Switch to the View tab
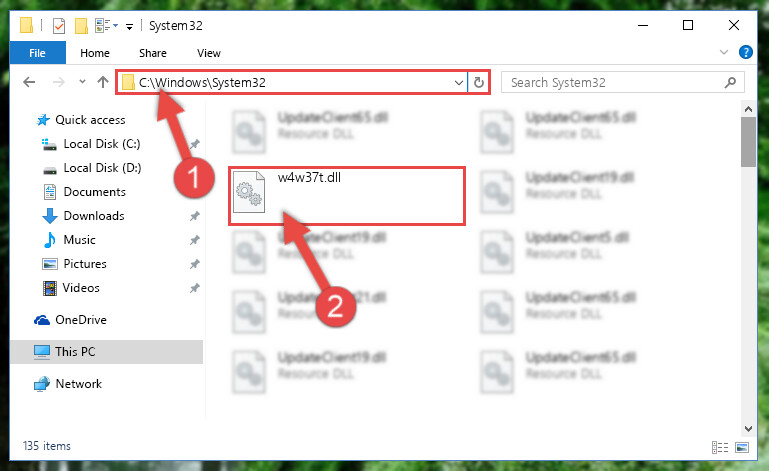This screenshot has height=471, width=769. pyautogui.click(x=209, y=53)
